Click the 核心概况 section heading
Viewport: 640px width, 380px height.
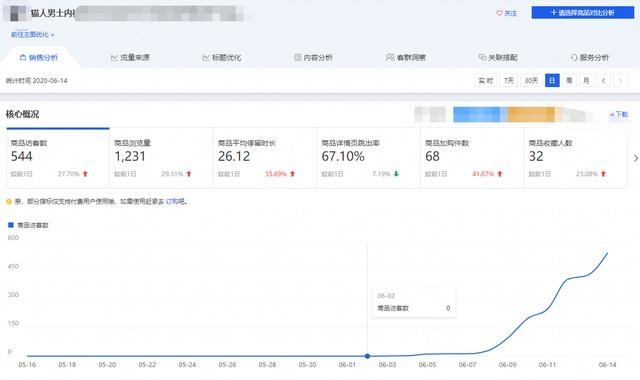22,114
